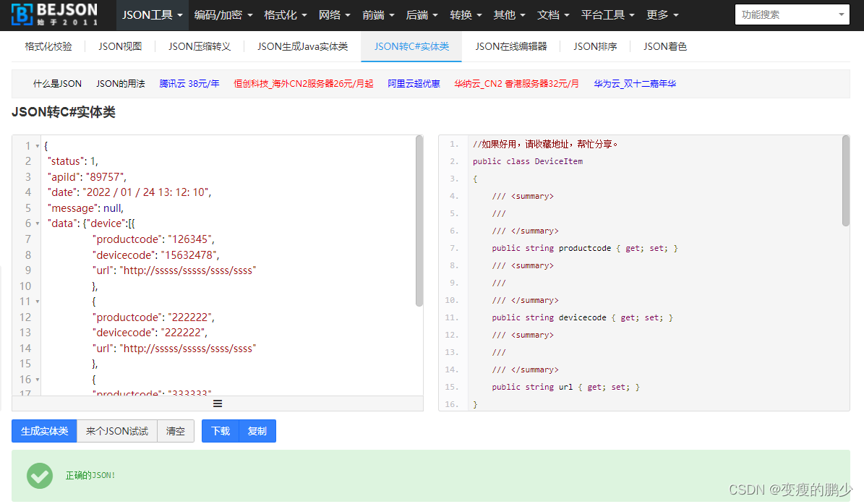Collapse the fold arrow at line 6
Image resolution: width=864 pixels, height=504 pixels.
tap(38, 223)
